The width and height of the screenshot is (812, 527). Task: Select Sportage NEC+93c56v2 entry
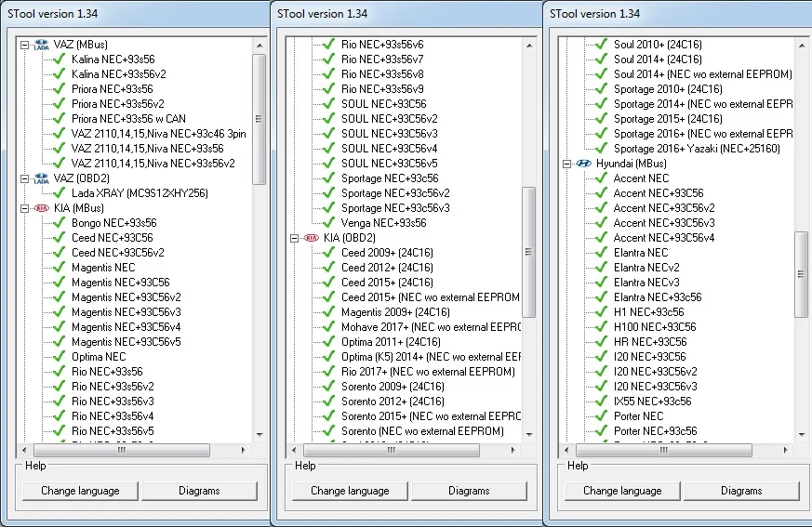[395, 193]
